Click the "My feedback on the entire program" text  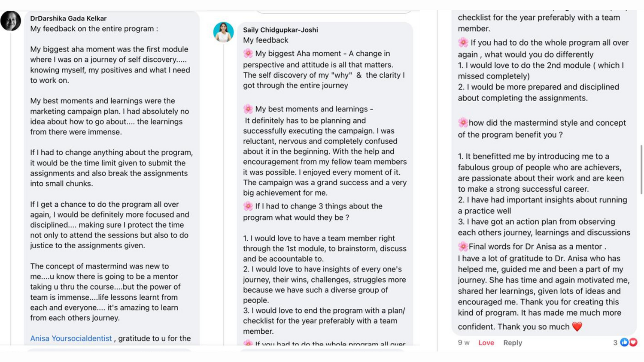coord(94,29)
